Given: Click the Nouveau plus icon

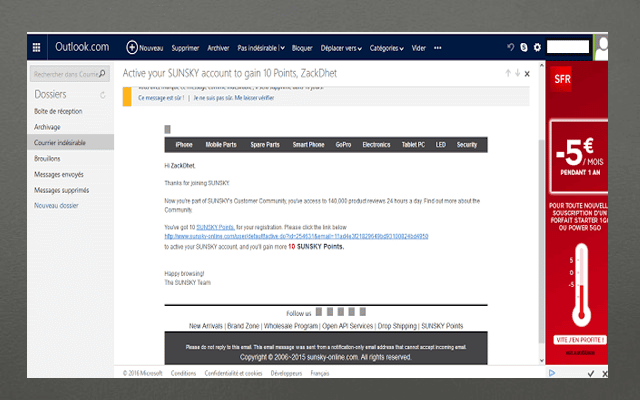Looking at the screenshot, I should click(x=131, y=47).
